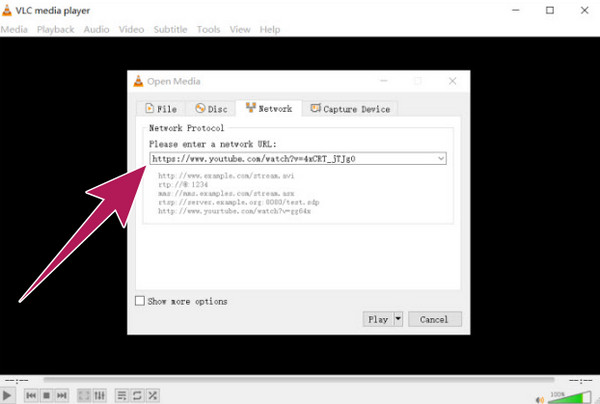Toggle loop repeat mode icon
This screenshot has height=404, width=600.
pyautogui.click(x=137, y=396)
